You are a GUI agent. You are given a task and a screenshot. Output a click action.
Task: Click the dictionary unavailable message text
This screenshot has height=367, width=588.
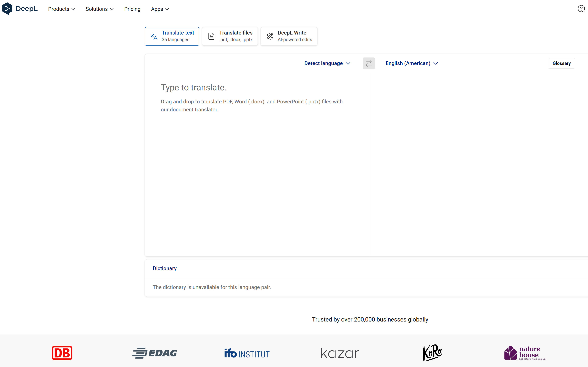point(212,287)
